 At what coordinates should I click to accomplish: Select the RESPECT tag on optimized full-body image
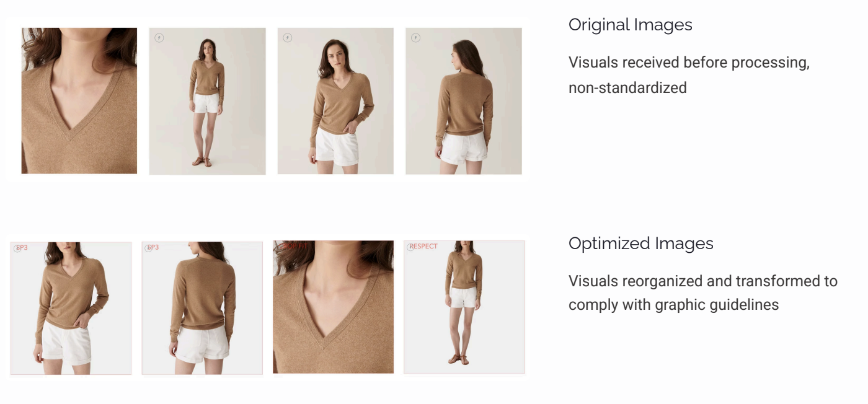point(424,247)
